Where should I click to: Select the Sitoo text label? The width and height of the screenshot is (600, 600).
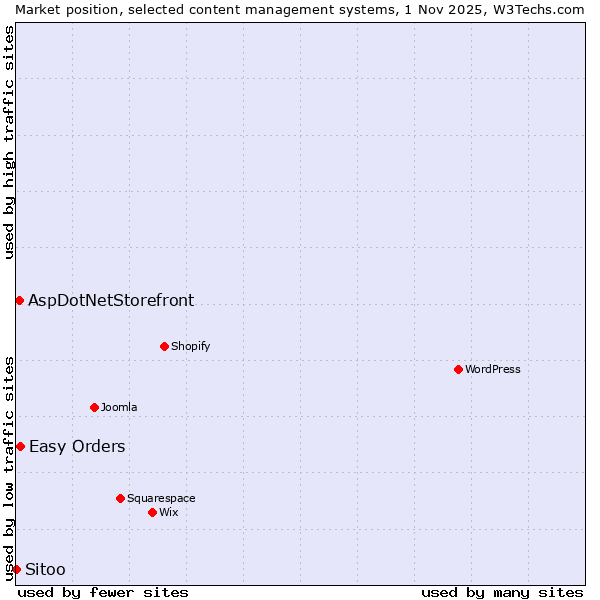coord(45,569)
